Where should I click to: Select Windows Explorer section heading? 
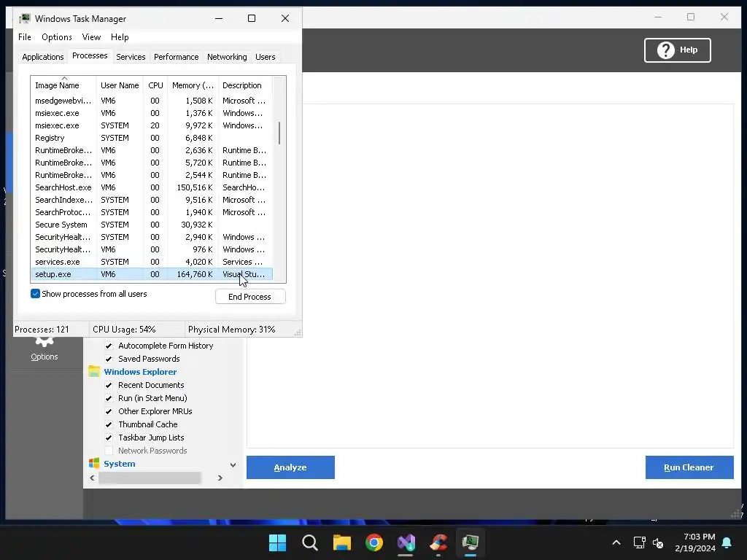(x=140, y=372)
